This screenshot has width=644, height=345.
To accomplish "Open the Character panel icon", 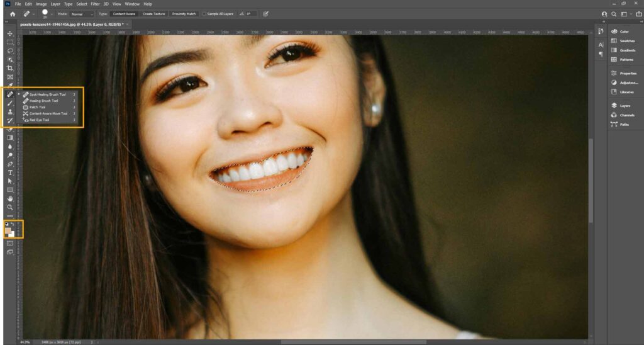I will pyautogui.click(x=601, y=45).
